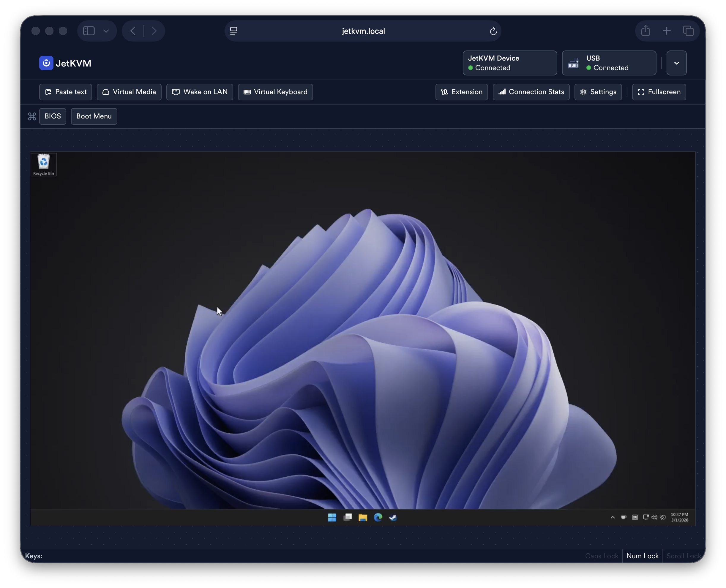Show the Virtual Keyboard
Viewport: 726px width, 588px height.
coord(275,92)
